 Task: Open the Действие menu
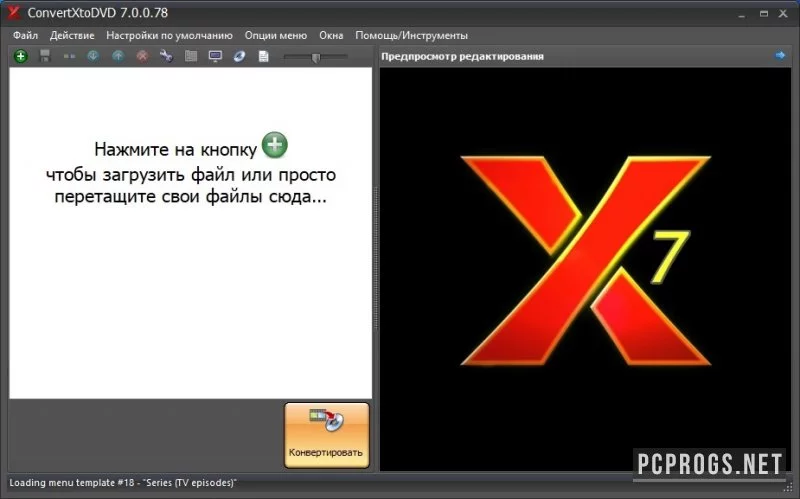72,35
